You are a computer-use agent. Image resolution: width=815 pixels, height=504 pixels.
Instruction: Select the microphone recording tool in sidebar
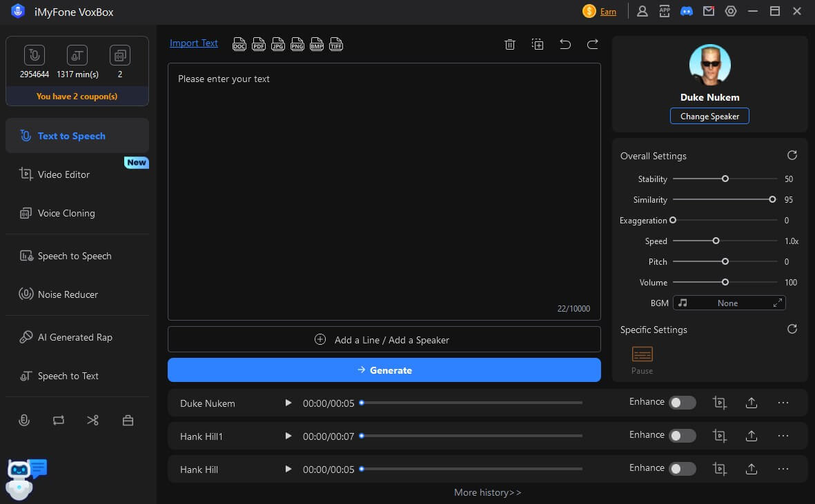tap(24, 420)
